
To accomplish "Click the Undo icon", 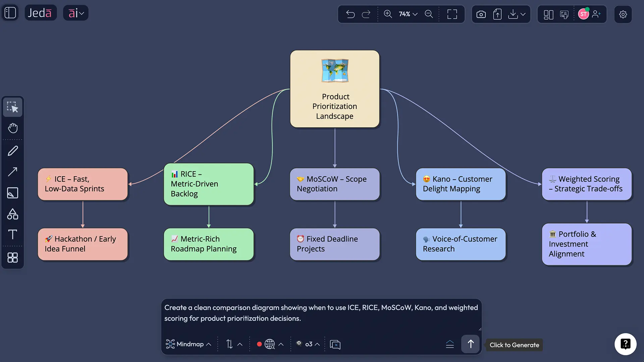I will (350, 14).
